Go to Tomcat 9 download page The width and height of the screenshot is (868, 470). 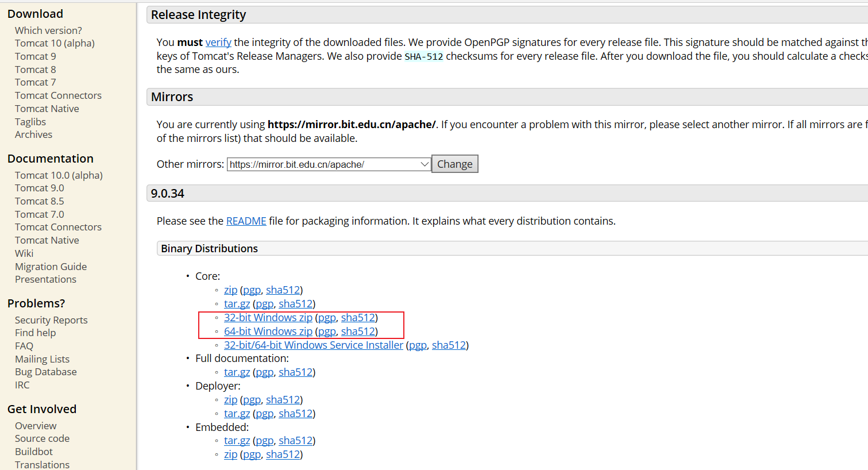[x=36, y=56]
